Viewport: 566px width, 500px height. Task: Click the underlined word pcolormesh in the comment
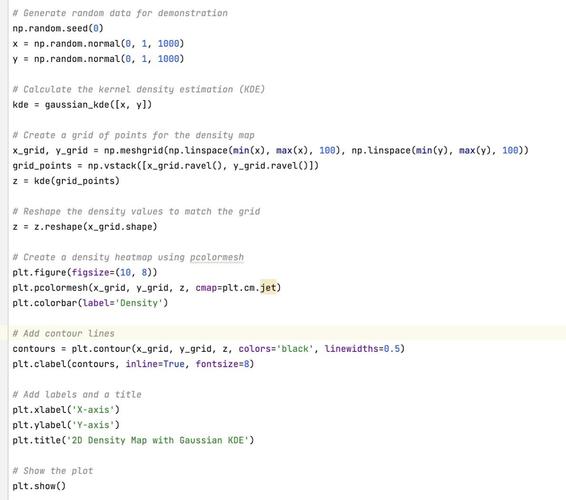tap(217, 257)
